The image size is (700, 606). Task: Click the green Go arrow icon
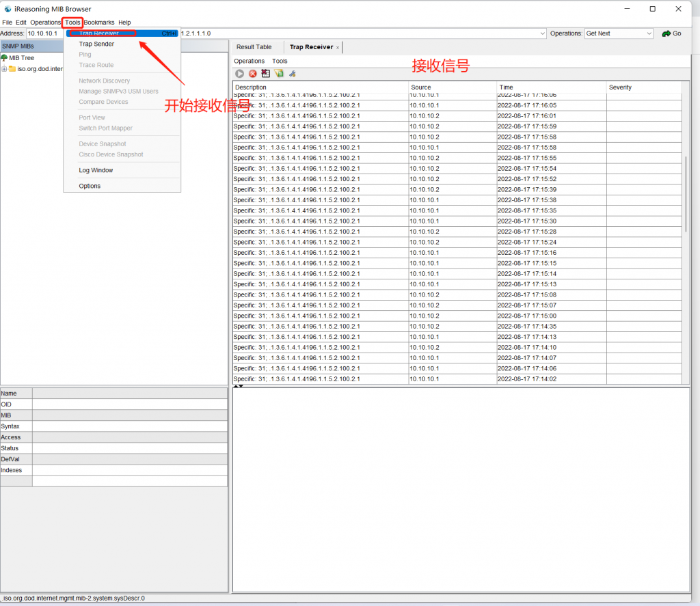tap(666, 33)
